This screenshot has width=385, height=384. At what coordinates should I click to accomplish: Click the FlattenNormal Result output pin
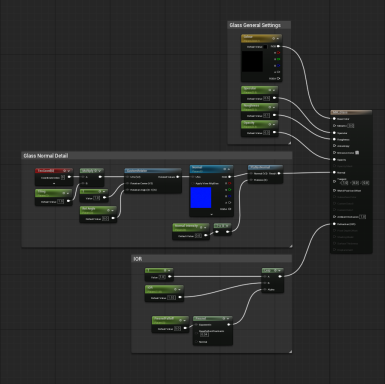[x=279, y=173]
